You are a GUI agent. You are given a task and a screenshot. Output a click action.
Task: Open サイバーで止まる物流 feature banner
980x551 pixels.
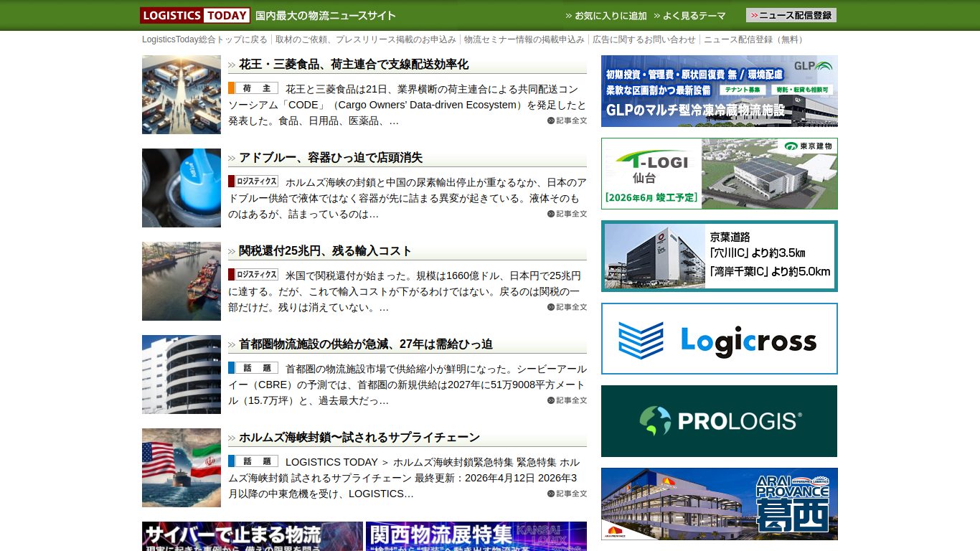click(253, 536)
